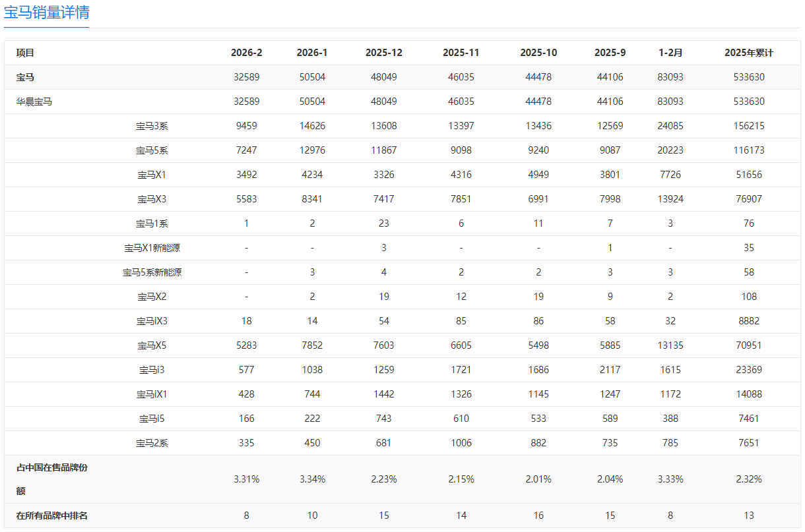Click the 宝马销量详情 tab heading

coord(46,13)
